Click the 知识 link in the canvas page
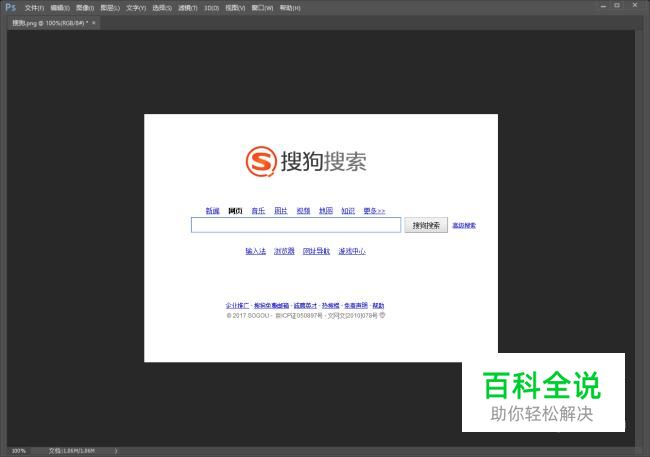 point(348,211)
